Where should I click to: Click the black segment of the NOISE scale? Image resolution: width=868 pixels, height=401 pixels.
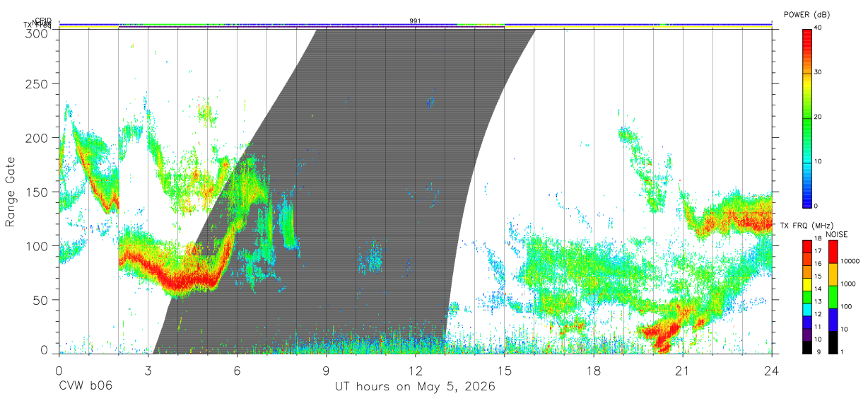pyautogui.click(x=833, y=342)
